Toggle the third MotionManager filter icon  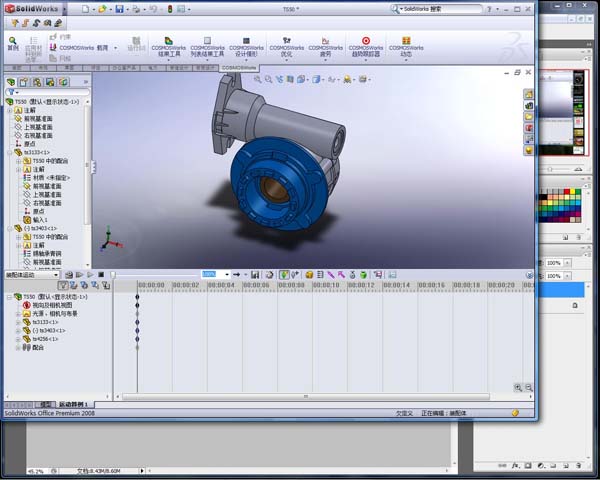[x=84, y=285]
